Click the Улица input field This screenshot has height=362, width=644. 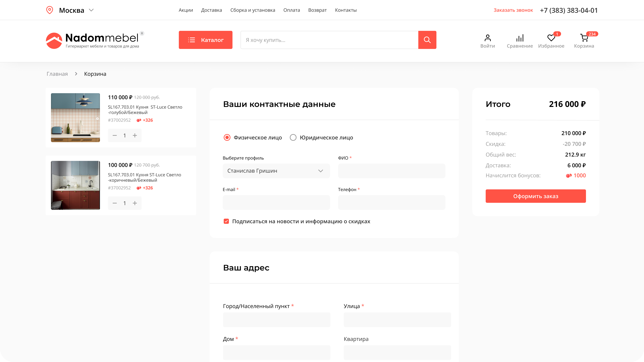pos(397,320)
